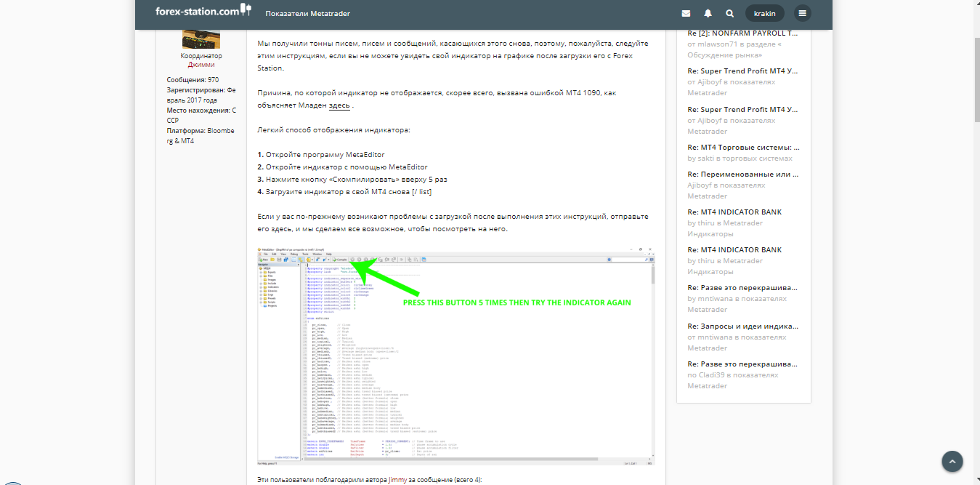This screenshot has width=980, height=485.
Task: Open the hamburger menu in header
Action: tap(802, 13)
